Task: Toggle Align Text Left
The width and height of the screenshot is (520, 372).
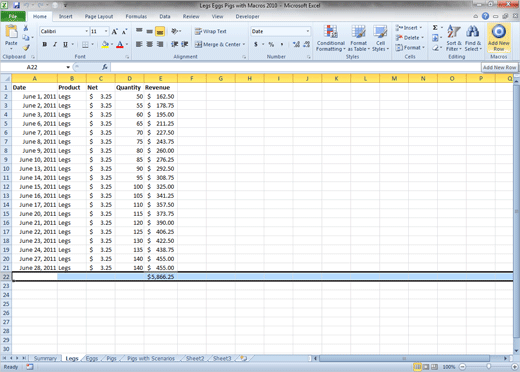Action: tap(139, 44)
